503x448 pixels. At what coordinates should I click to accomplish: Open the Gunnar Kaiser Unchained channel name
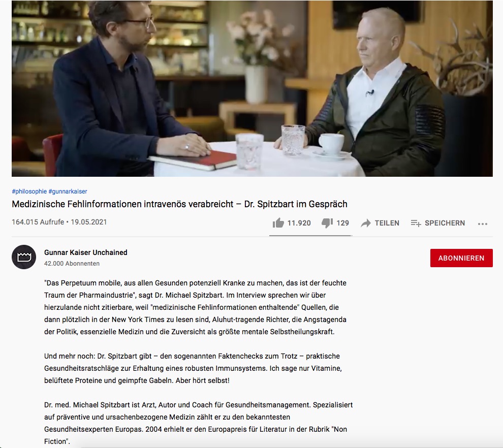tap(86, 253)
